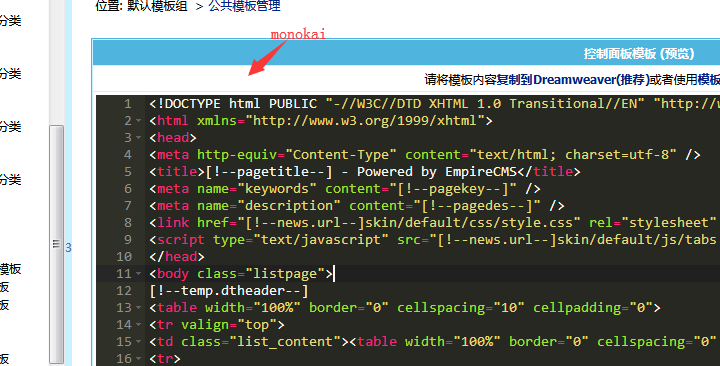Click line number 5 in the gutter

coord(128,172)
